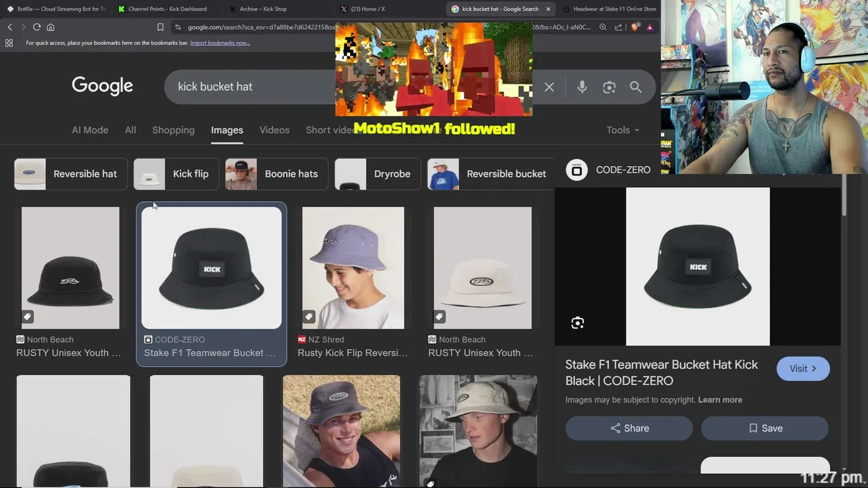
Task: Filter by the Dryrobe chip
Action: [x=377, y=174]
